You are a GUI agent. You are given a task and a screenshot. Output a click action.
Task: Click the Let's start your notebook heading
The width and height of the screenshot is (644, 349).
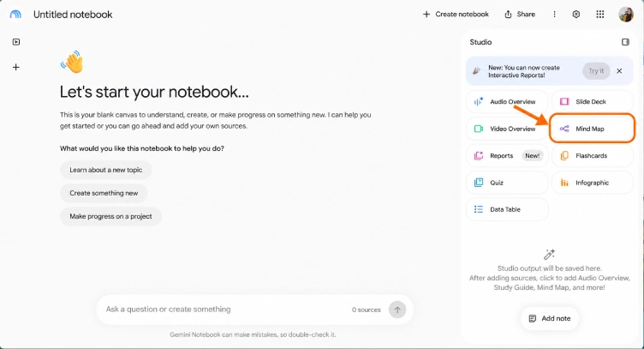click(x=154, y=92)
